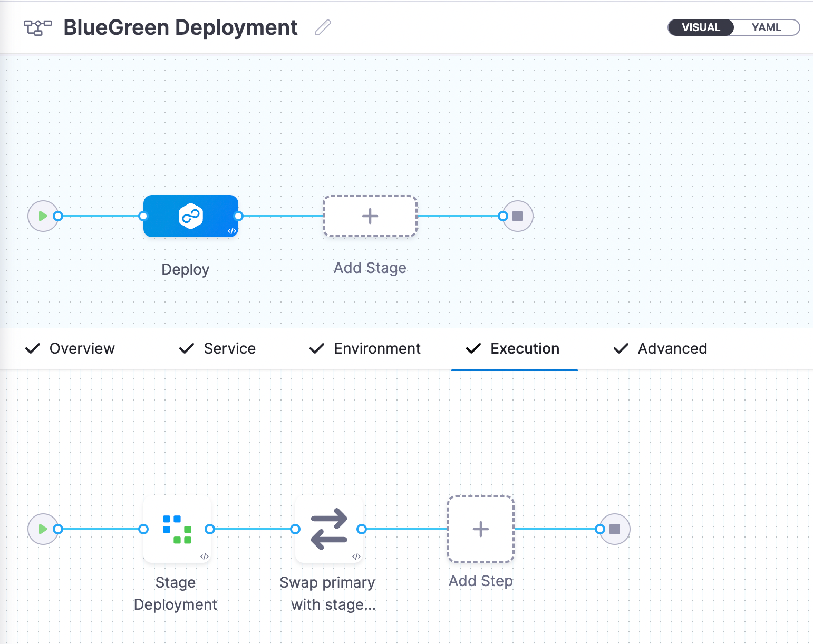Select the Swap primary with stage step icon
This screenshot has height=644, width=813.
(x=329, y=529)
